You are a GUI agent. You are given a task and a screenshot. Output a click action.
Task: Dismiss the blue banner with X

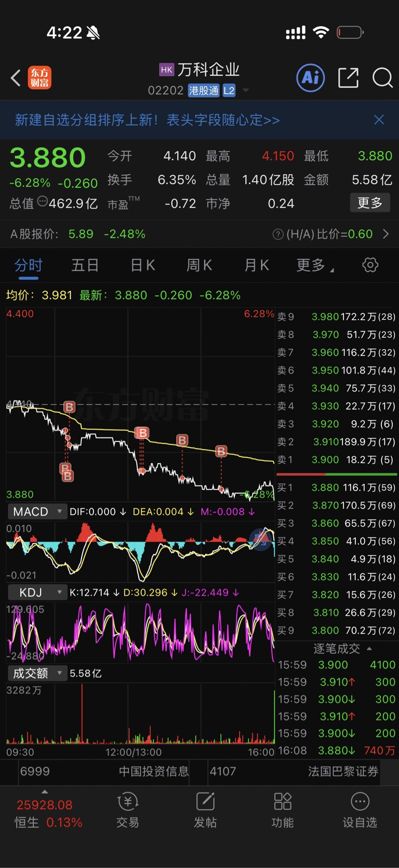tap(379, 120)
